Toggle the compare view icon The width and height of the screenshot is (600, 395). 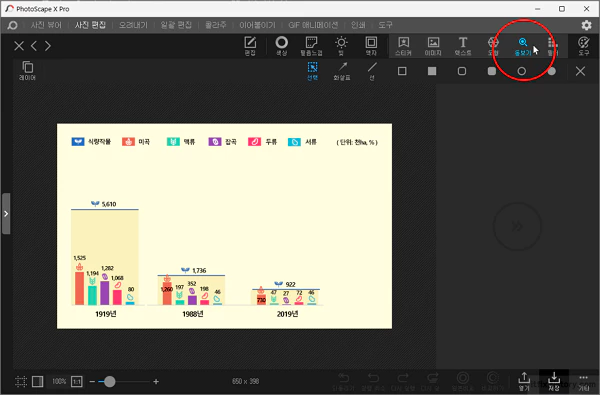pyautogui.click(x=38, y=381)
